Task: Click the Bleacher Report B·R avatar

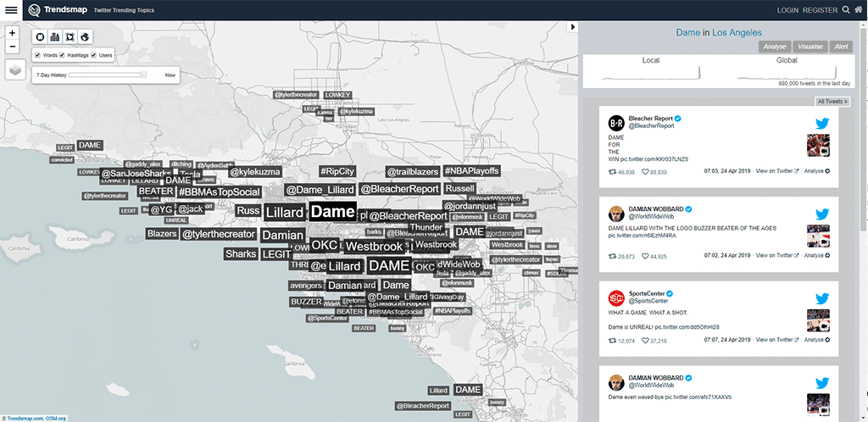Action: (x=616, y=123)
